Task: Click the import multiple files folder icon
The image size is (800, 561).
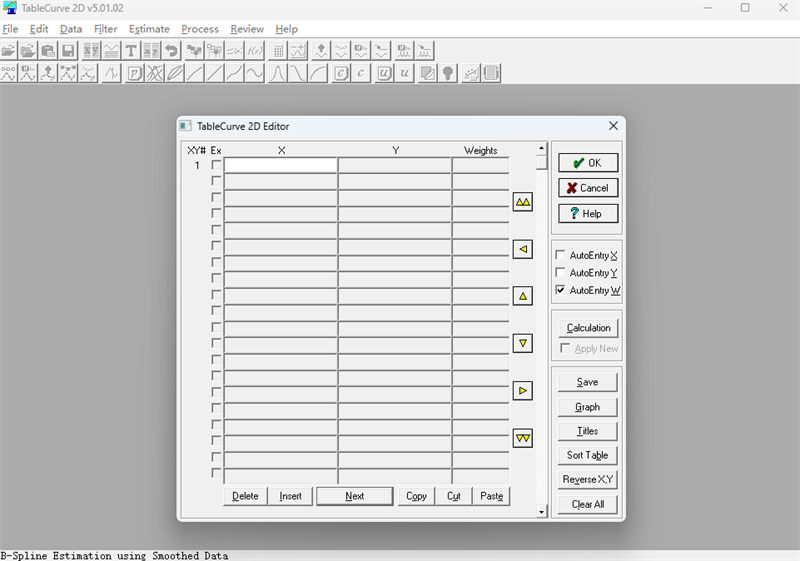Action: point(28,51)
